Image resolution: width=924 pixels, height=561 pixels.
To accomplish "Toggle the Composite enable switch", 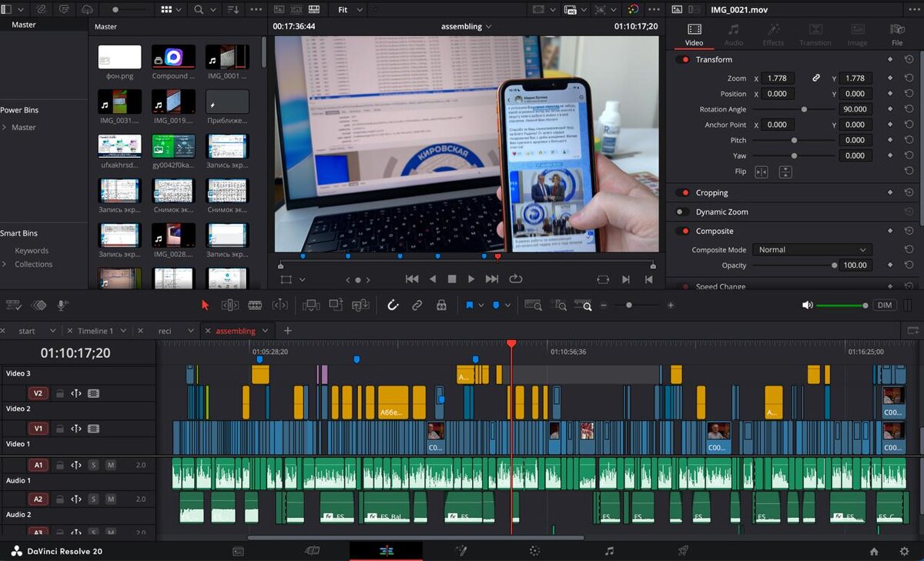I will (x=682, y=232).
